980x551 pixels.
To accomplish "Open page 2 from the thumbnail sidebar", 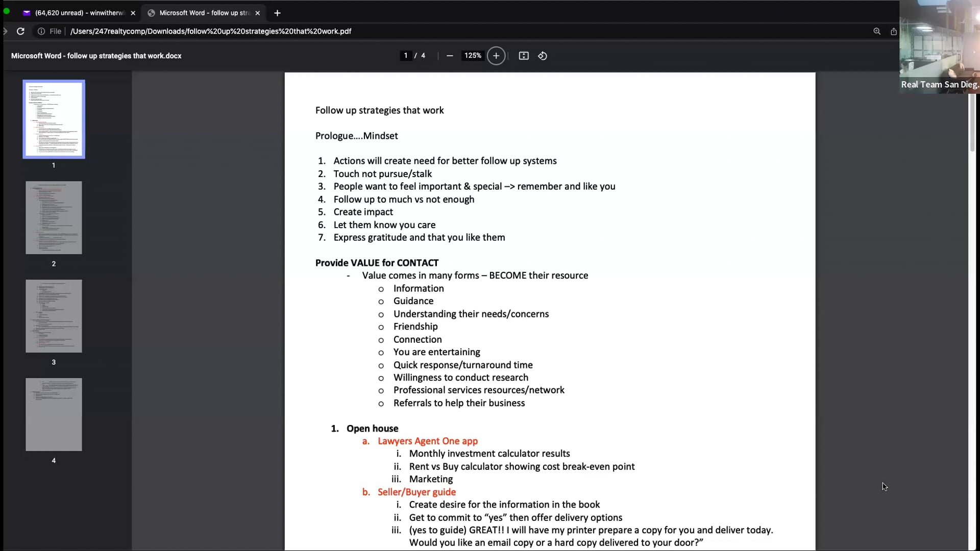I will [54, 217].
